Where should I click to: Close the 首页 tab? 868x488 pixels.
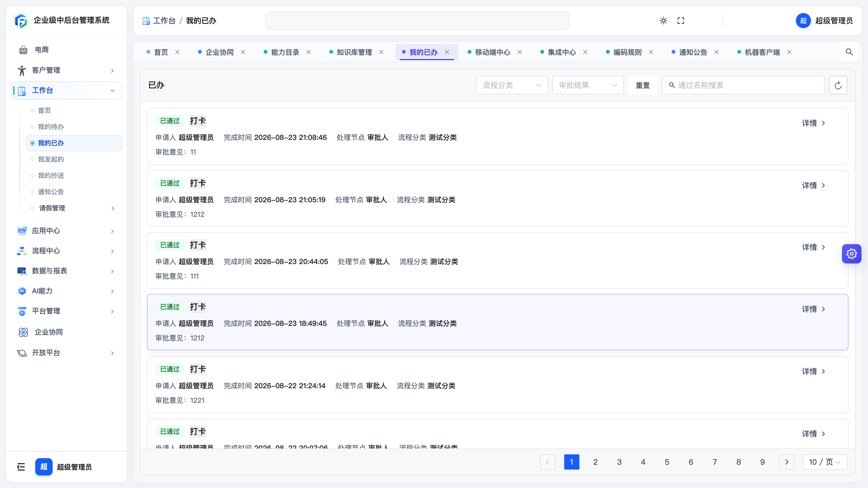[177, 52]
